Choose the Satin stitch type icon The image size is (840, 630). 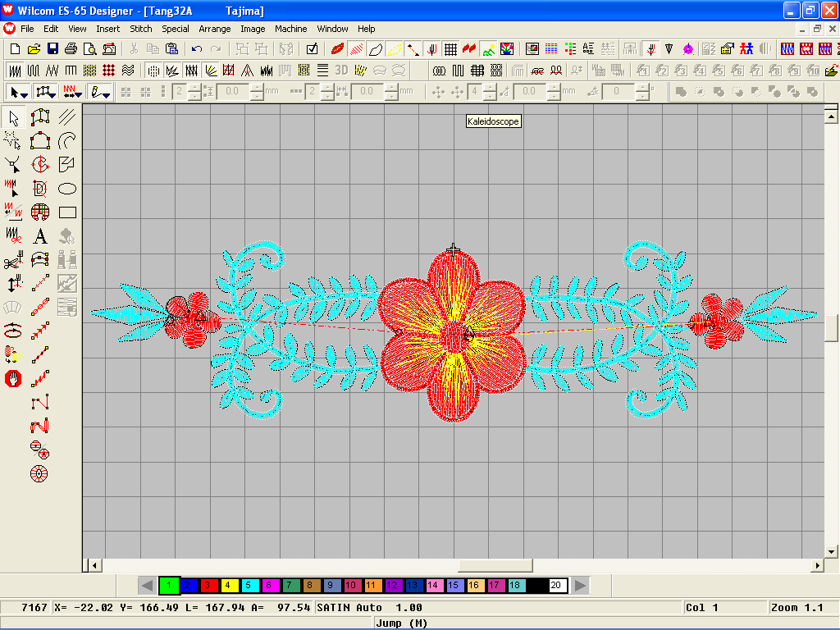coord(15,71)
